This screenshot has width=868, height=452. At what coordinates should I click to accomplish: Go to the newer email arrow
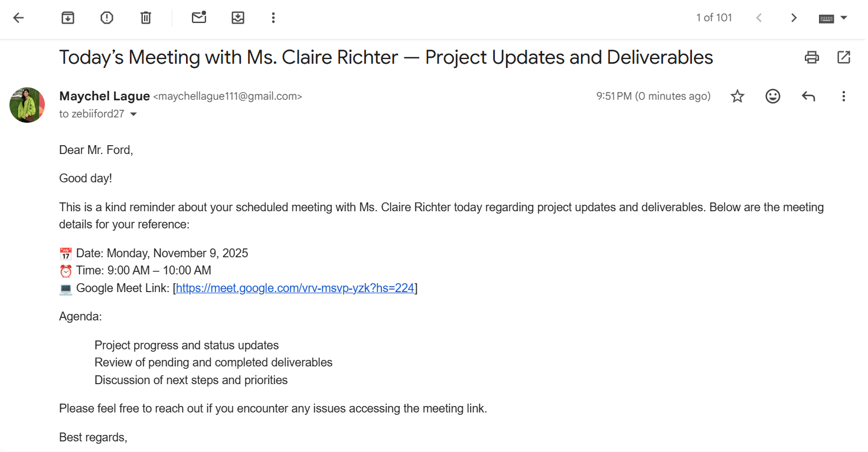click(x=759, y=18)
